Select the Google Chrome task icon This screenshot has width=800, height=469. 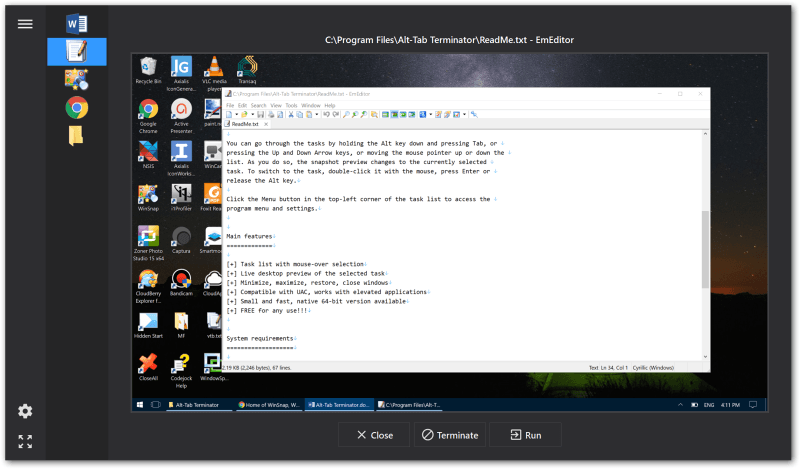coord(77,108)
